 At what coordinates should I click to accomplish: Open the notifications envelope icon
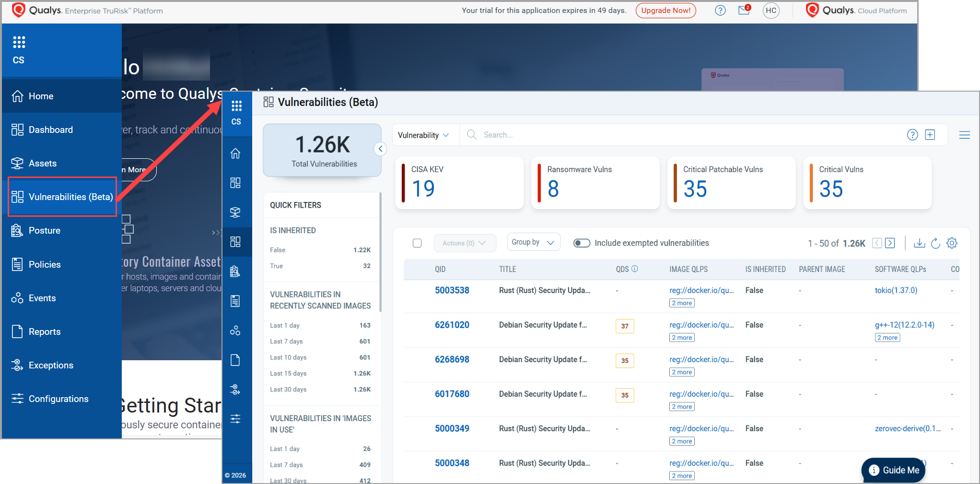point(744,11)
